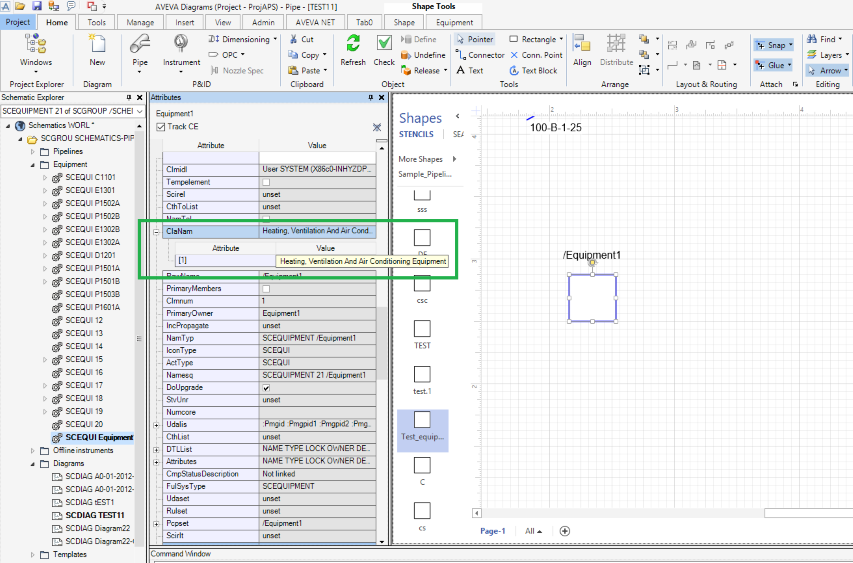
Task: Toggle the DoUpgrade checkbox
Action: tap(266, 388)
